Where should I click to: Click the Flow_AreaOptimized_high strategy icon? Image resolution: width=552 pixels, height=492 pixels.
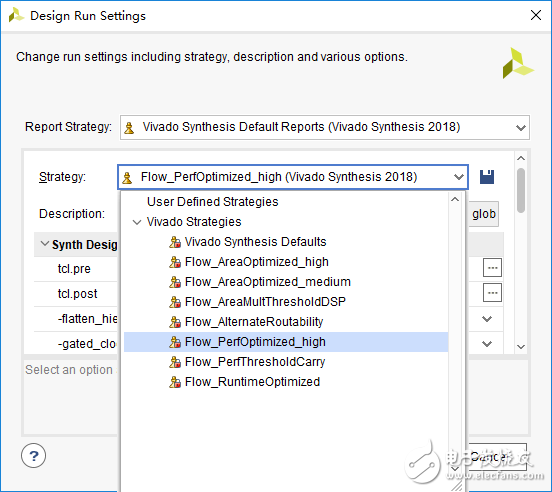tap(175, 262)
